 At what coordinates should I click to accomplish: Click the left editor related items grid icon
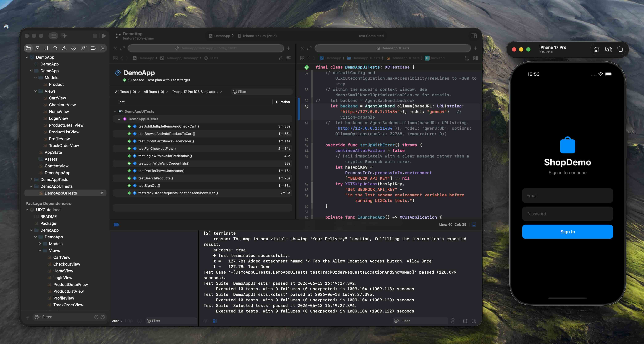[x=115, y=58]
